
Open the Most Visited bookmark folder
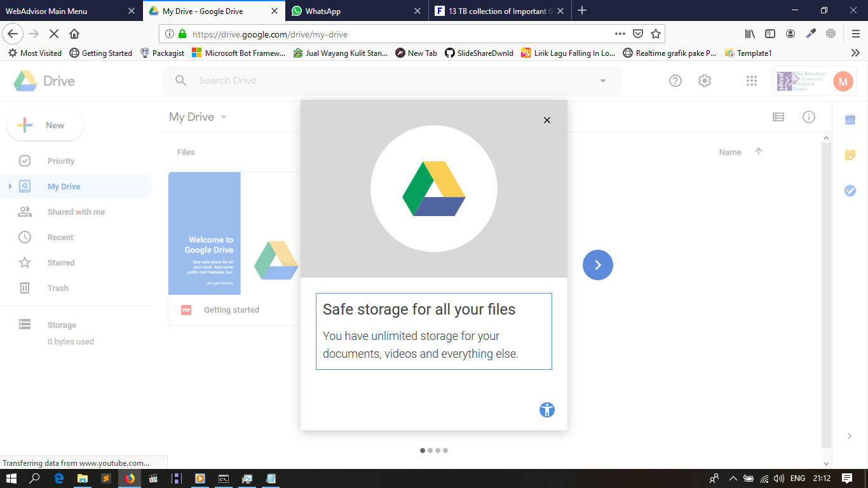[x=35, y=53]
